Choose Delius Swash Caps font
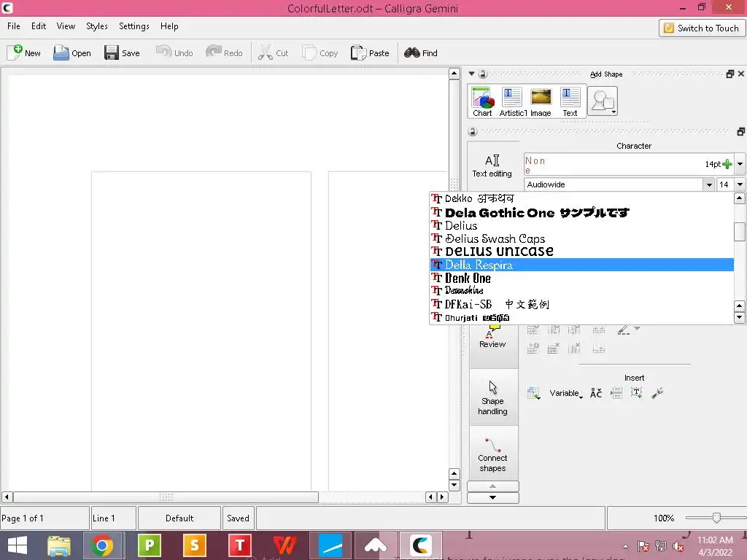The width and height of the screenshot is (747, 560). coord(581,238)
